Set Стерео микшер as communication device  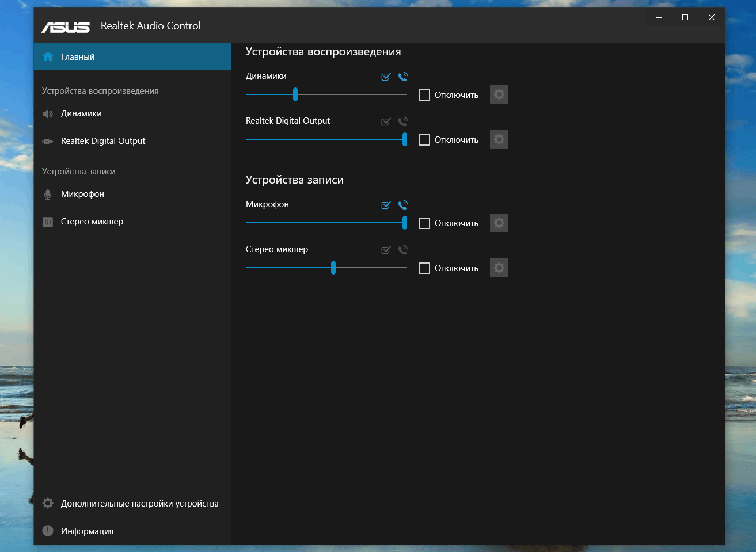tap(403, 250)
